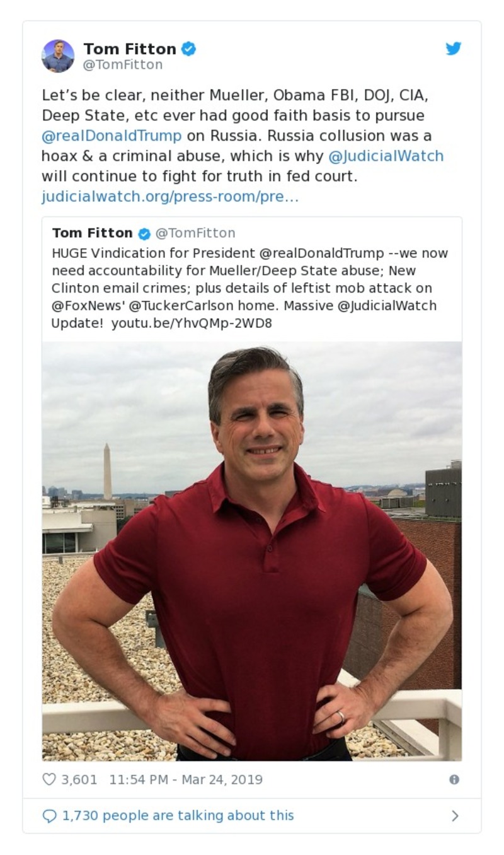This screenshot has width=504, height=855.
Task: Open the @TomFitton handle under the header name
Action: coord(123,65)
